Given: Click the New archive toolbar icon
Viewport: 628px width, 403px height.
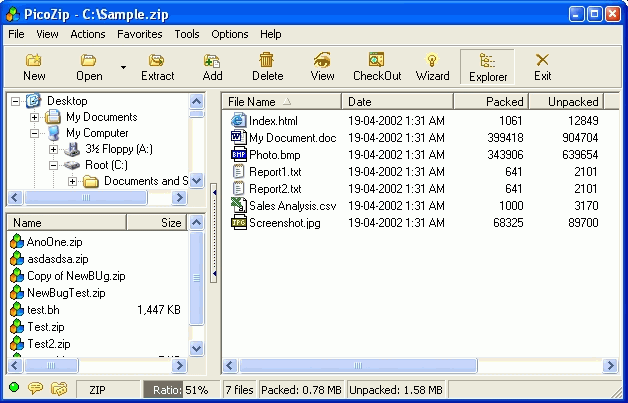Looking at the screenshot, I should tap(34, 60).
